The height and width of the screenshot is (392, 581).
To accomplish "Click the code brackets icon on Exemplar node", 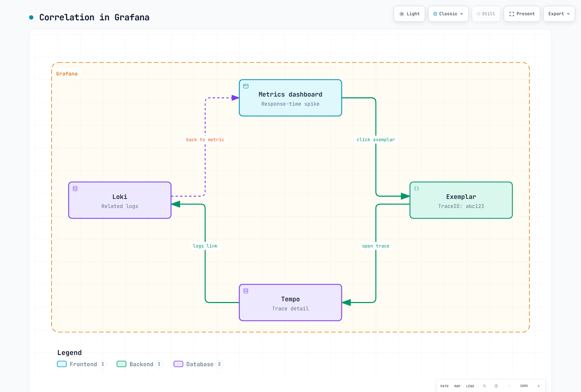I will click(417, 188).
